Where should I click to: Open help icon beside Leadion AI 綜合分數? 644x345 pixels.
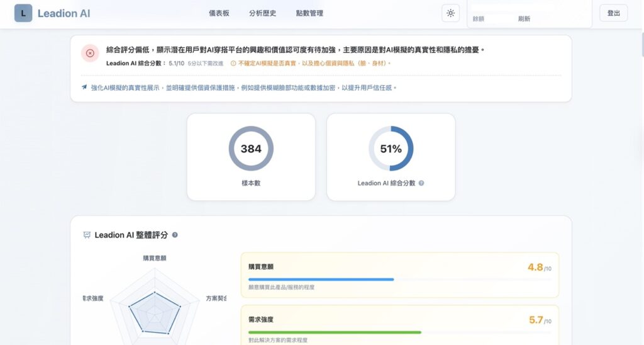421,183
